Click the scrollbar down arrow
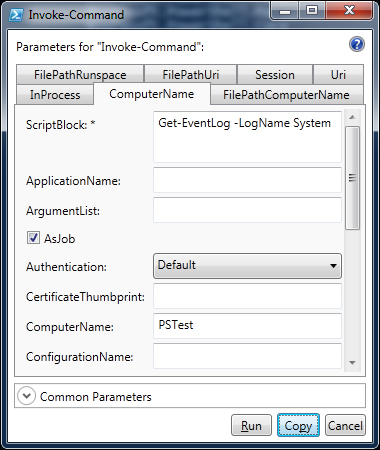 [352, 363]
